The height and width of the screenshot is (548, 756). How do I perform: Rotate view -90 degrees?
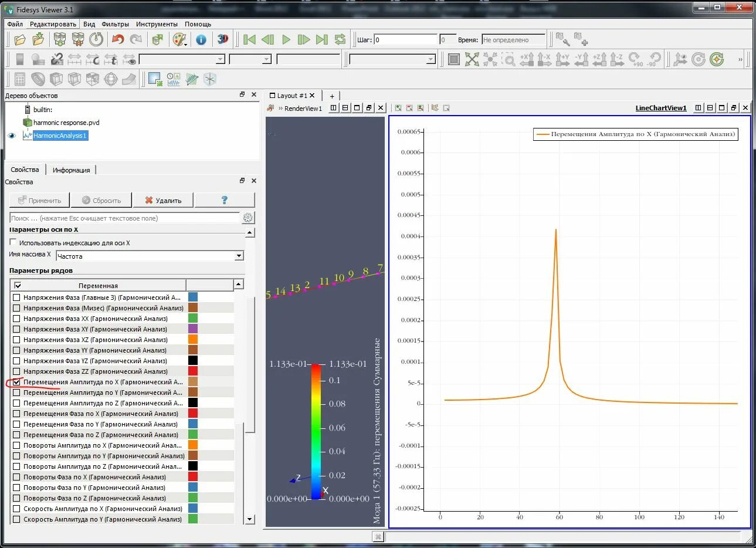(653, 59)
